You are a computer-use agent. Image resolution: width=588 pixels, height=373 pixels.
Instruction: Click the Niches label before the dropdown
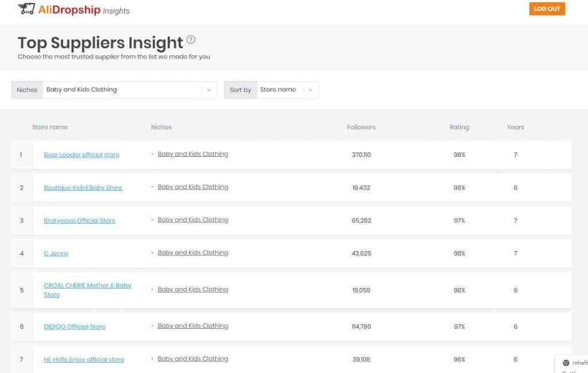pyautogui.click(x=27, y=90)
